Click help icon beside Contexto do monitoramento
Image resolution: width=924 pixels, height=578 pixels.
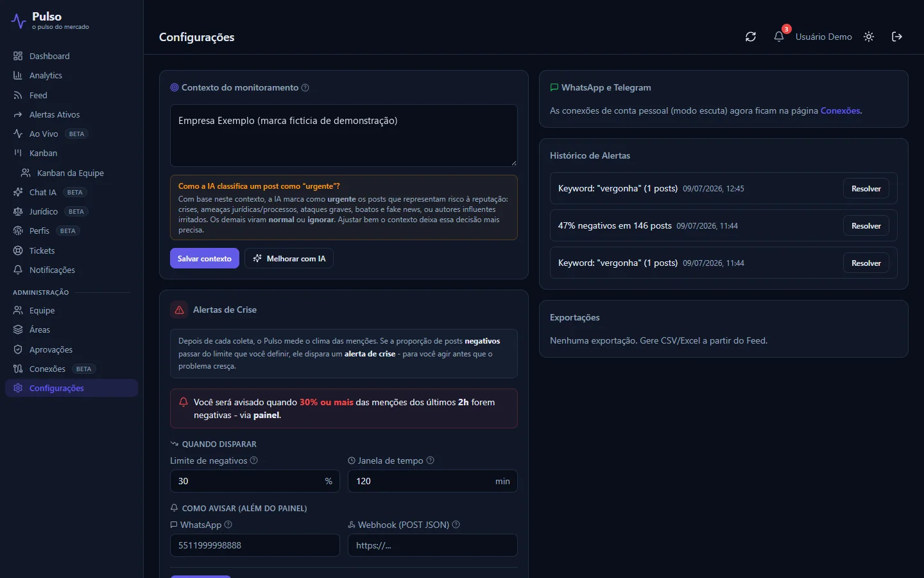[305, 87]
